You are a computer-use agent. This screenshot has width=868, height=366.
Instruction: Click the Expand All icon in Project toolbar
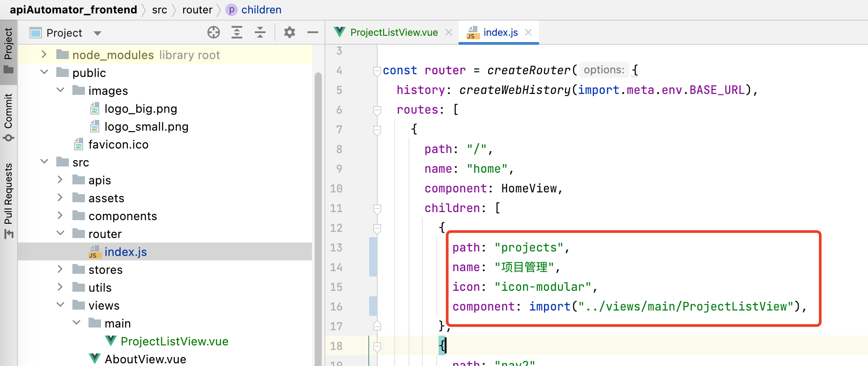click(x=237, y=32)
